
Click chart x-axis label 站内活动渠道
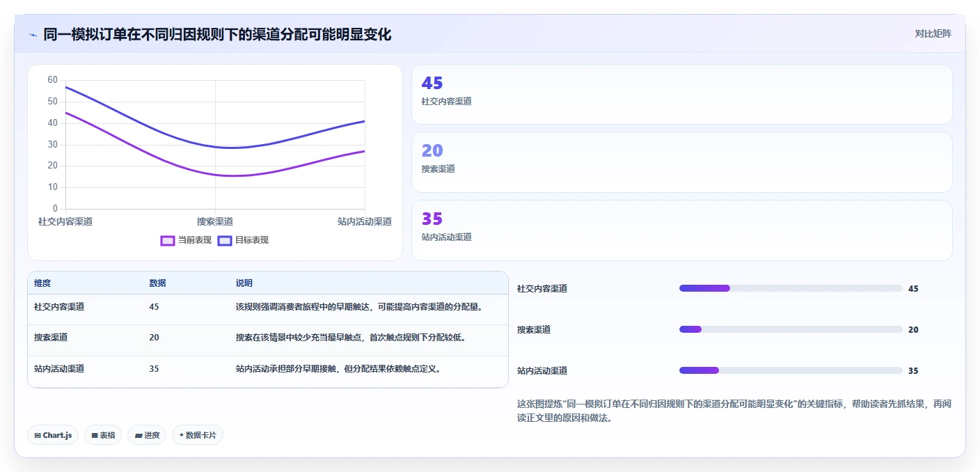click(x=365, y=221)
